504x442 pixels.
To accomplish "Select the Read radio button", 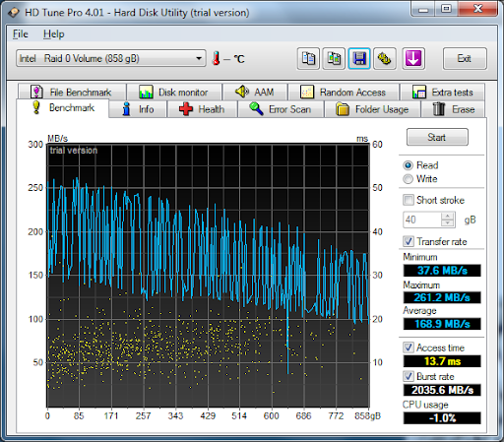I will pyautogui.click(x=408, y=165).
